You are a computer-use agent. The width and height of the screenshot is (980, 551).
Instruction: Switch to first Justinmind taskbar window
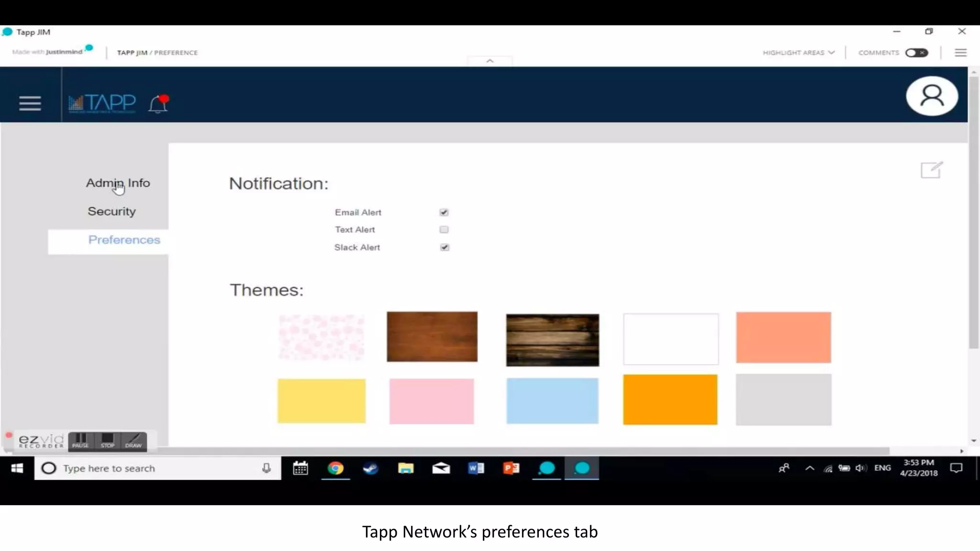click(x=546, y=468)
